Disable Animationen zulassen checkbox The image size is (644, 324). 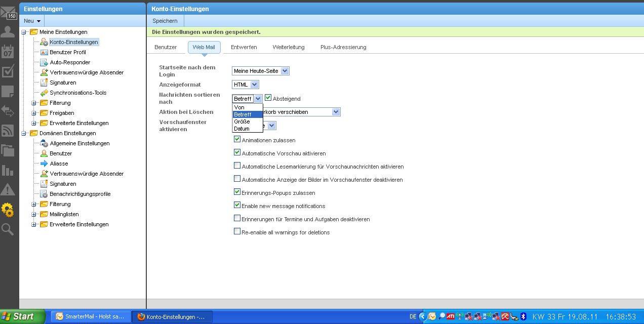[237, 140]
